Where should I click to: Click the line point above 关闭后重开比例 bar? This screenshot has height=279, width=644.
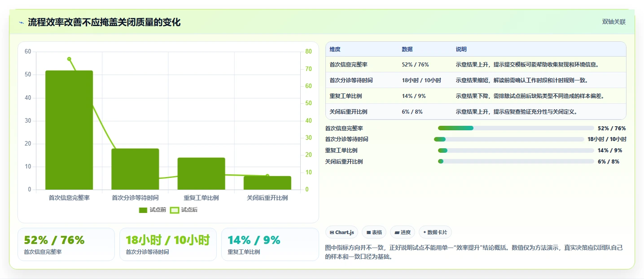pos(267,176)
